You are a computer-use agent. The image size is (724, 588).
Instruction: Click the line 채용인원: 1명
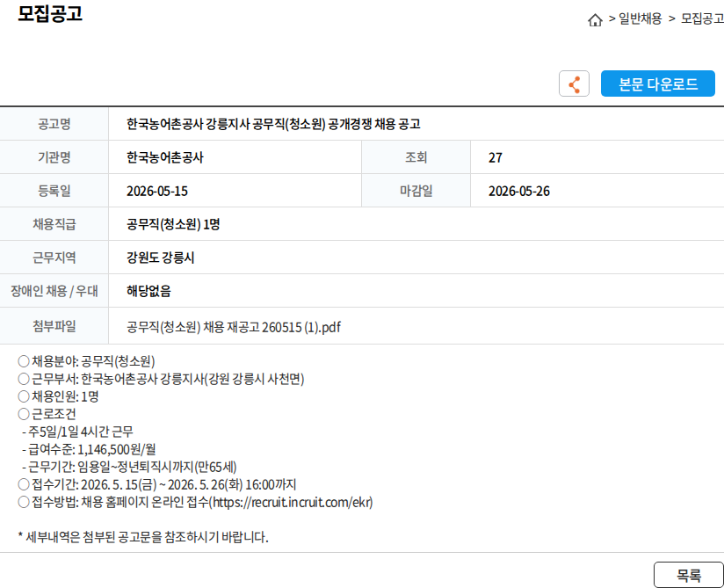[x=58, y=396]
